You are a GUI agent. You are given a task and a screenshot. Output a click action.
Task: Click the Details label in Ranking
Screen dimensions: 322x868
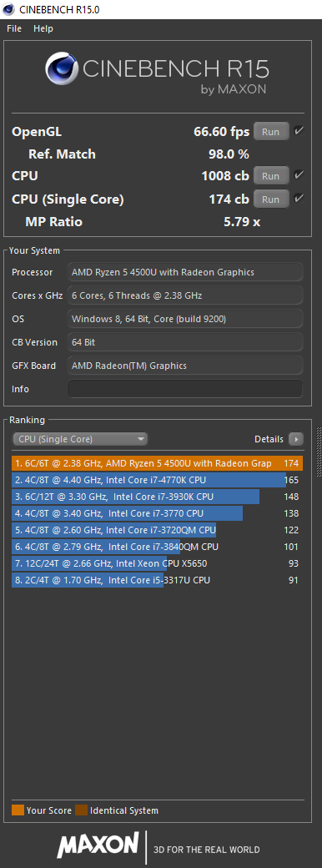pos(269,439)
